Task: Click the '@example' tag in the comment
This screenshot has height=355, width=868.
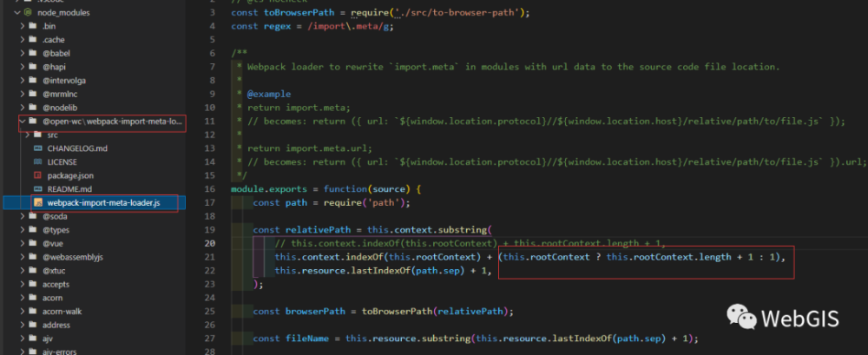Action: pos(268,94)
